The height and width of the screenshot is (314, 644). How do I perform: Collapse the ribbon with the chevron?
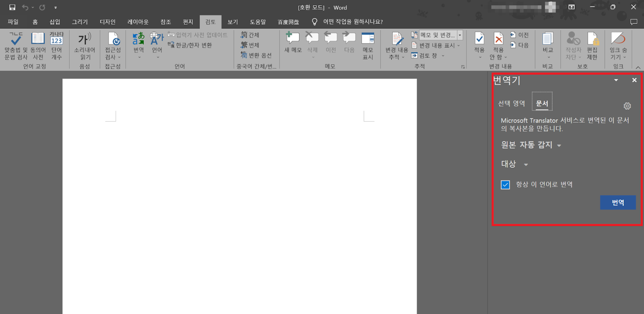[638, 67]
